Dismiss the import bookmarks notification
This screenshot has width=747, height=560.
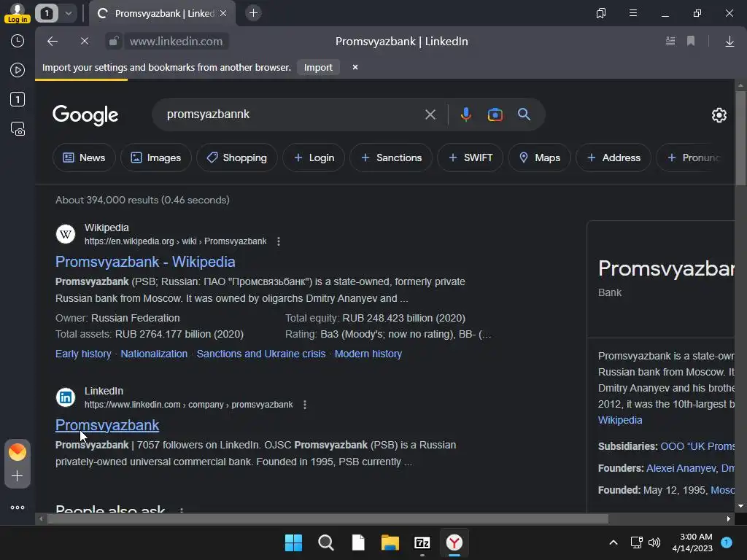355,67
